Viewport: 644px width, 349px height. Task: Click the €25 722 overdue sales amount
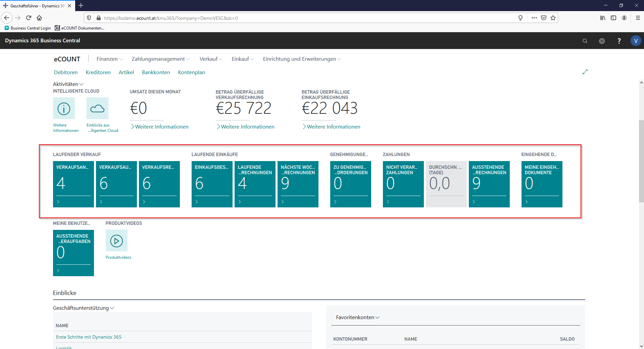[244, 108]
